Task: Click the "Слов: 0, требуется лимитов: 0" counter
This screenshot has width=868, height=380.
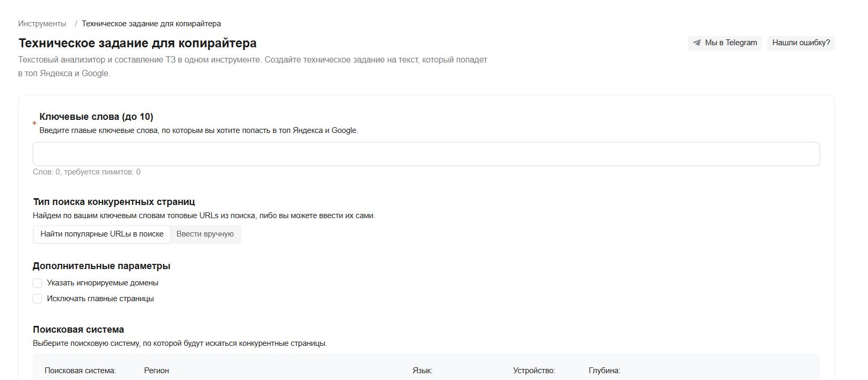Action: click(x=87, y=172)
